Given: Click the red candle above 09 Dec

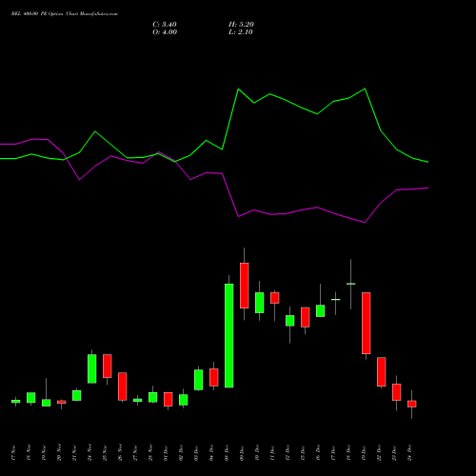Looking at the screenshot, I should pos(245,286).
